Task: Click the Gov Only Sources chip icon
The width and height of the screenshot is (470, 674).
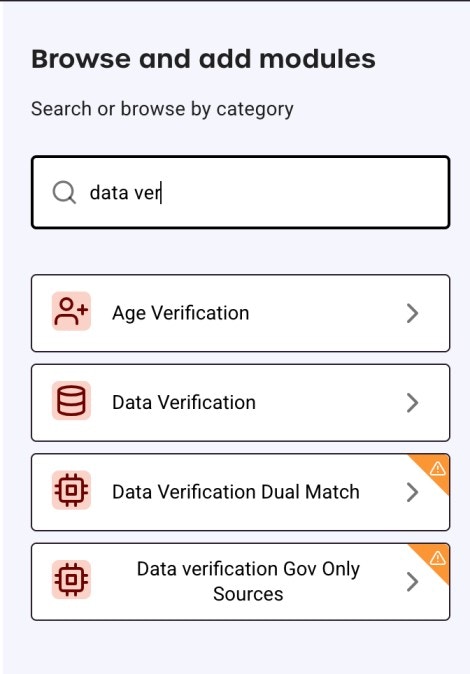Action: coord(71,579)
